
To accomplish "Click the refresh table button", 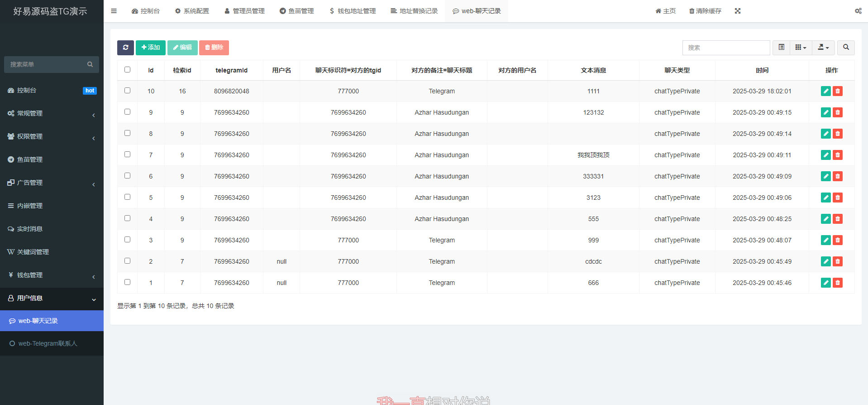I will coord(125,48).
